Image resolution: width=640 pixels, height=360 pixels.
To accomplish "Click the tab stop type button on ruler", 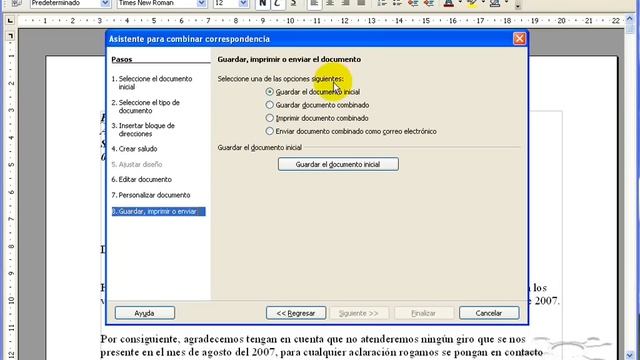I will 10,20.
